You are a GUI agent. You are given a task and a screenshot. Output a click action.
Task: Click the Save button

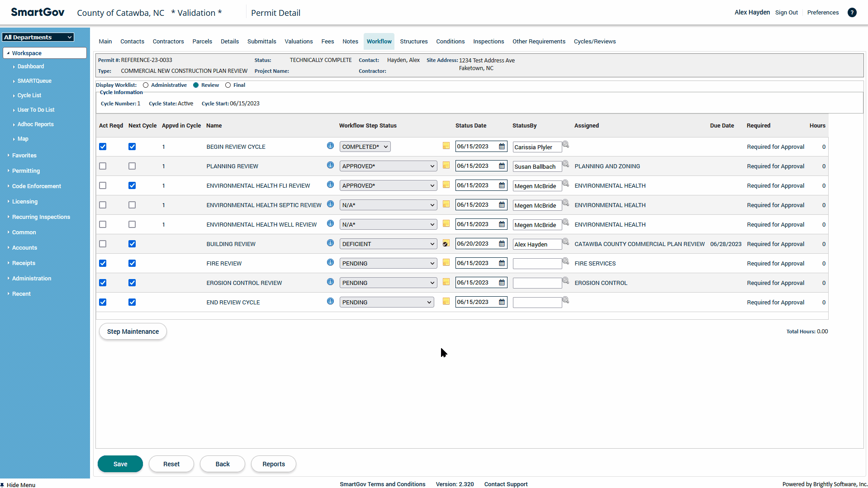click(120, 464)
